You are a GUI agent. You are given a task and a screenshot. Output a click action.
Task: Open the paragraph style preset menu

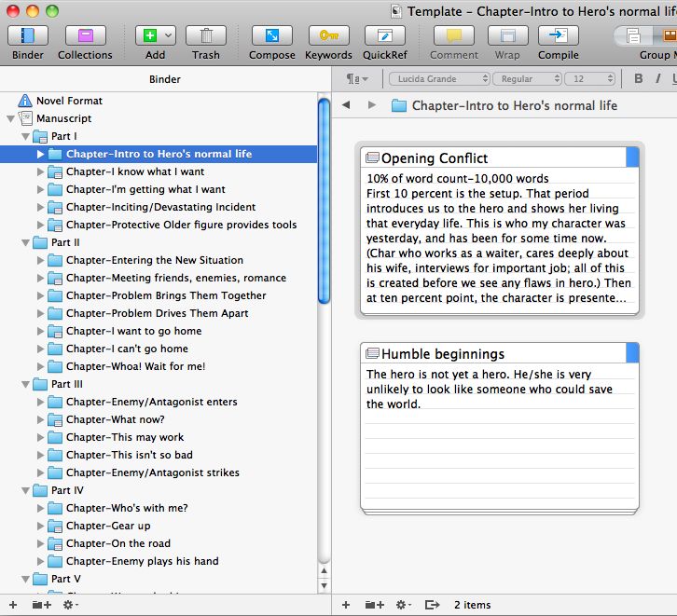[x=357, y=79]
